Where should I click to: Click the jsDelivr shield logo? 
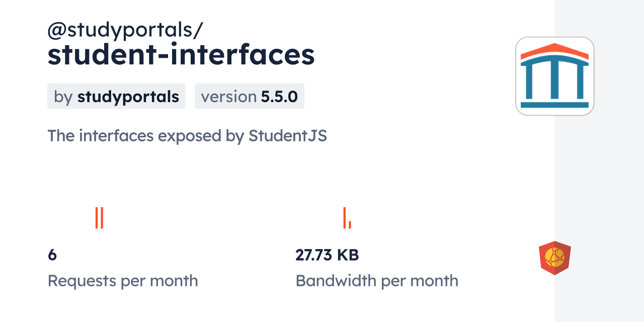pos(554,258)
